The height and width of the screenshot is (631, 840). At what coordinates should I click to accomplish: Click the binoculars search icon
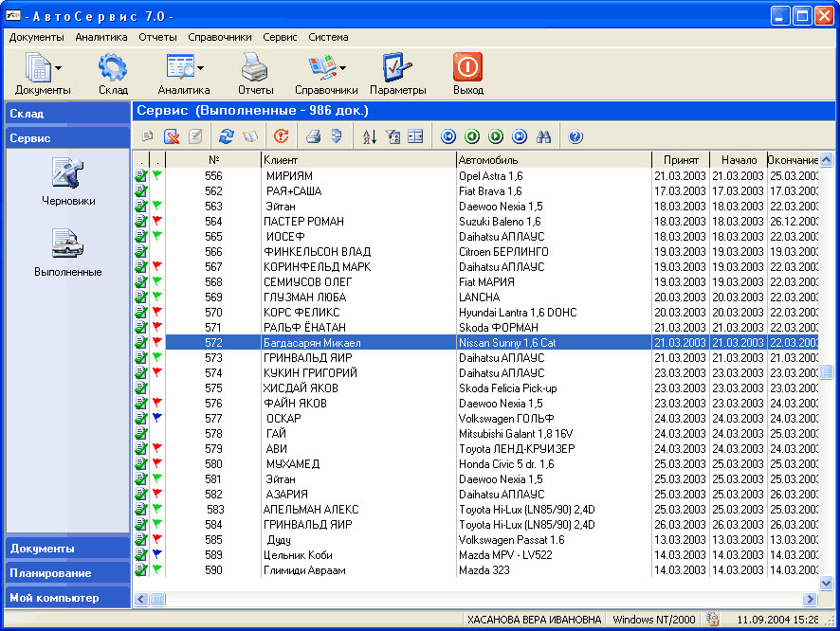pos(544,136)
